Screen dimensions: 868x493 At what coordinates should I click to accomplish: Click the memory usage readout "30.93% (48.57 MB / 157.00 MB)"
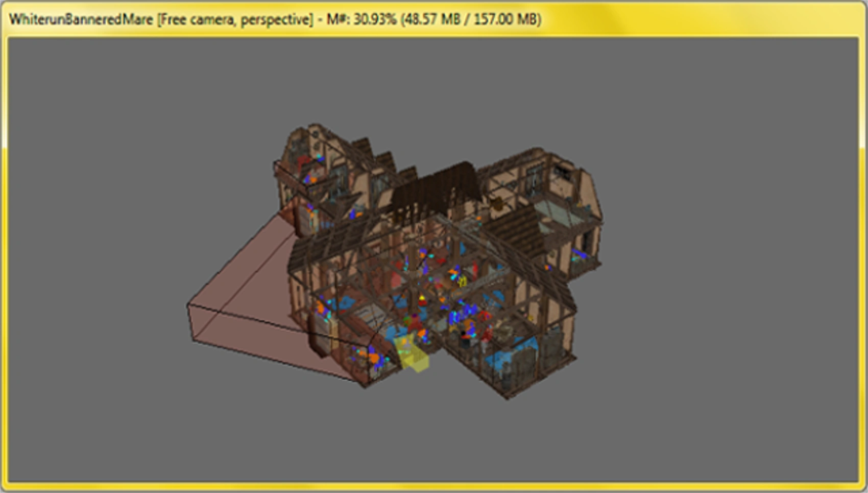pyautogui.click(x=447, y=19)
